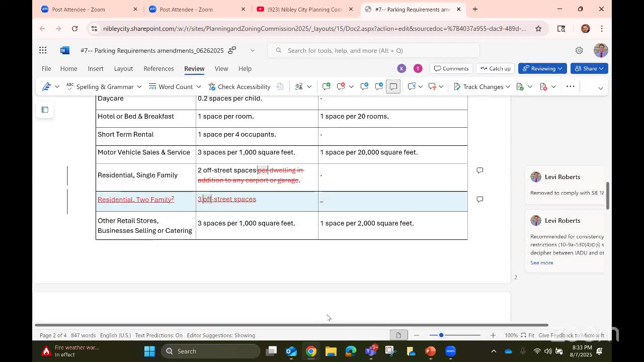Go to Next Comment icon
This screenshot has width=644, height=362.
coord(379,86)
